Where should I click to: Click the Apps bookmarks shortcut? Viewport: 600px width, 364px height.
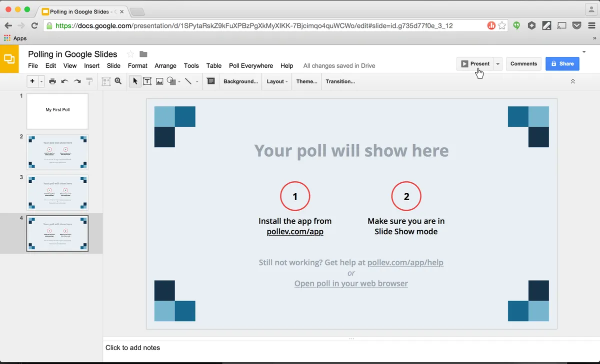pos(15,38)
